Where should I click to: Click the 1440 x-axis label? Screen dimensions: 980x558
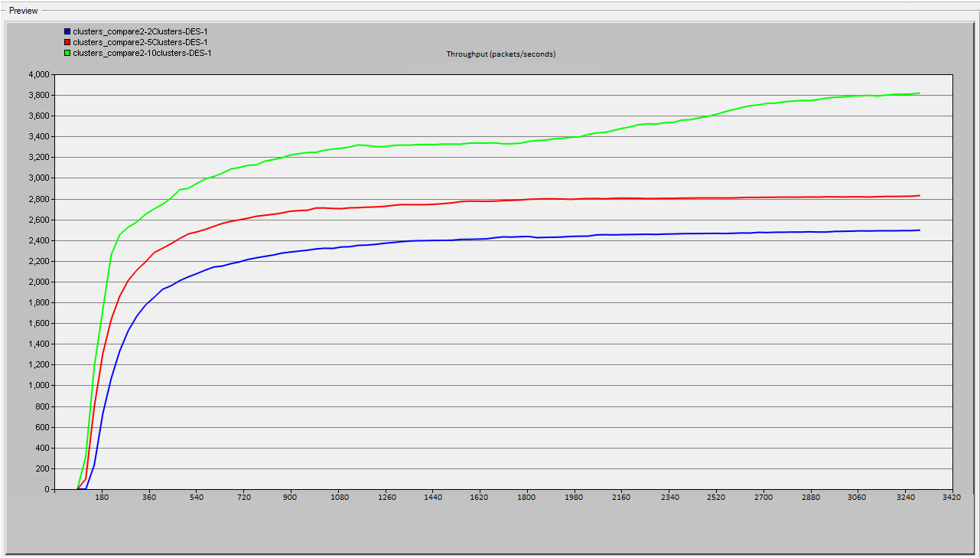433,498
